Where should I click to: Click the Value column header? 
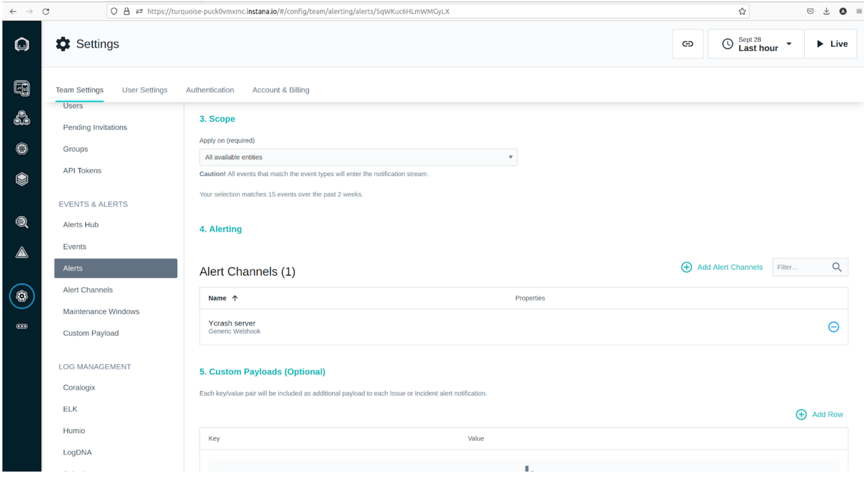pyautogui.click(x=476, y=439)
